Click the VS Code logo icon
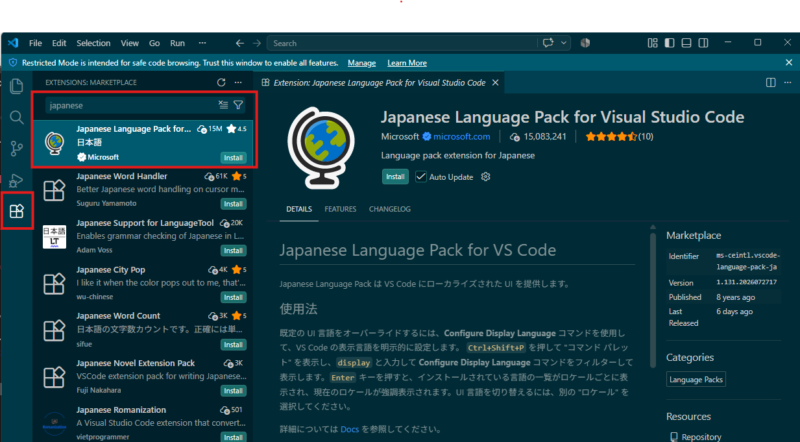 (x=13, y=43)
